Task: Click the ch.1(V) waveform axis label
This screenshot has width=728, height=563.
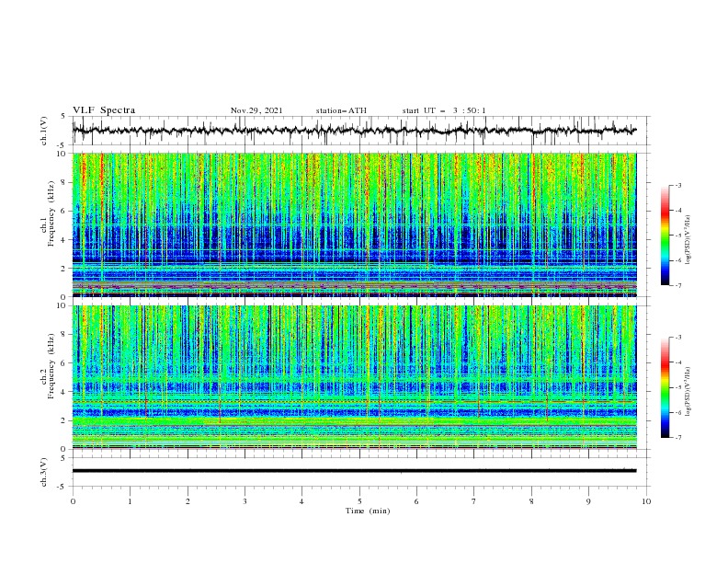Action: point(44,131)
